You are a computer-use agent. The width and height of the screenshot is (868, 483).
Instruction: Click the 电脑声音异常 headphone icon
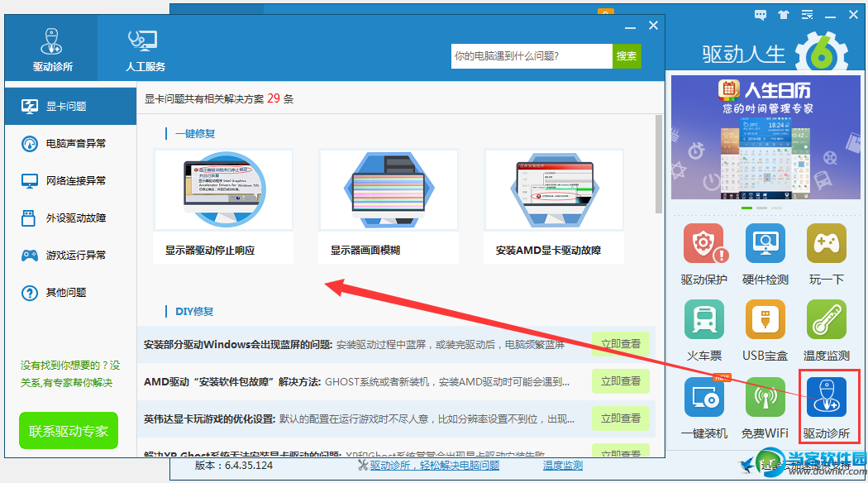pos(29,143)
